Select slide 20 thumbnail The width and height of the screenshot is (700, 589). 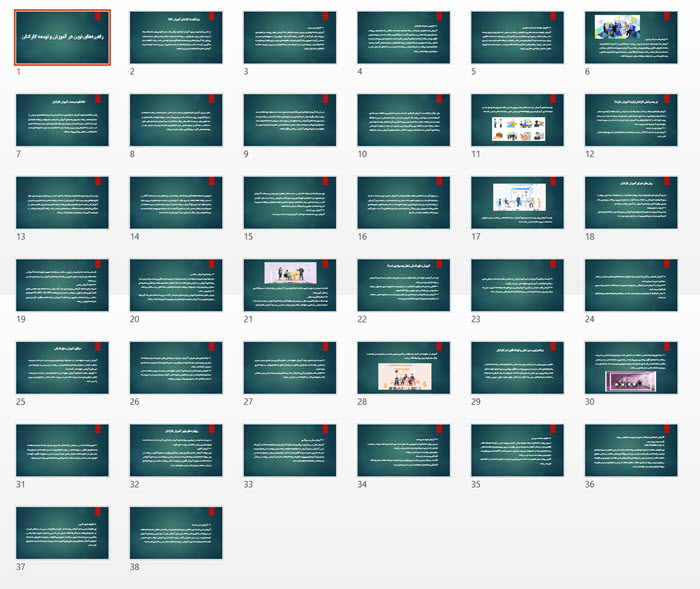tap(176, 285)
